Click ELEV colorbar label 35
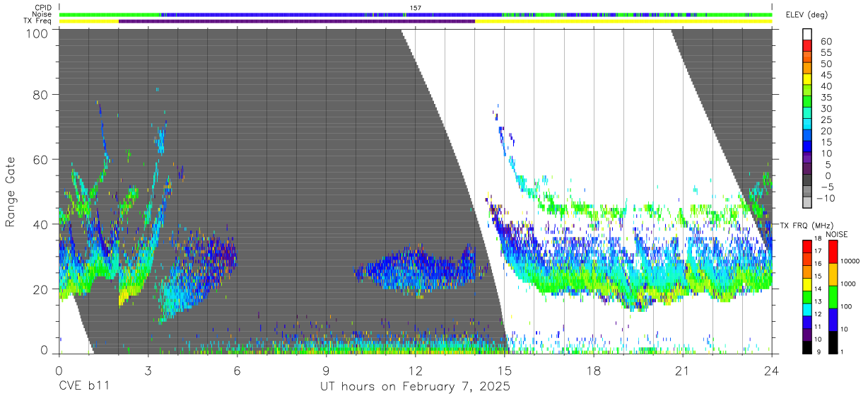 click(826, 98)
